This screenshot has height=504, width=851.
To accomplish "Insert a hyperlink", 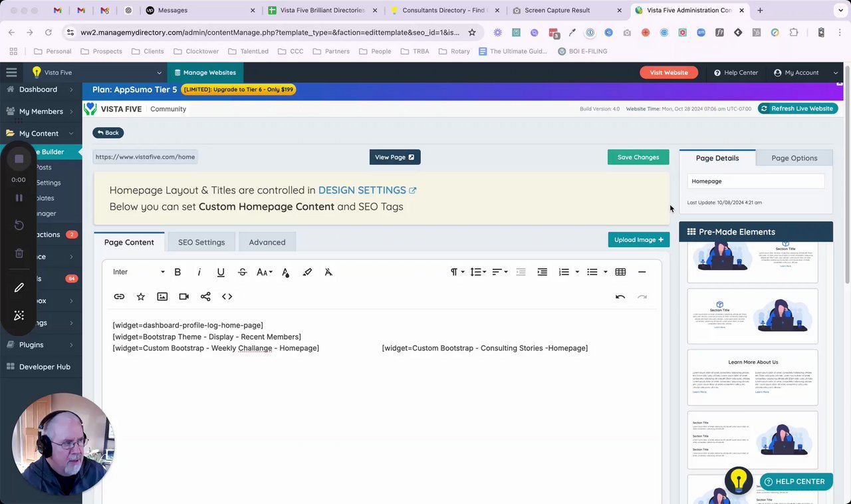I will tap(119, 297).
